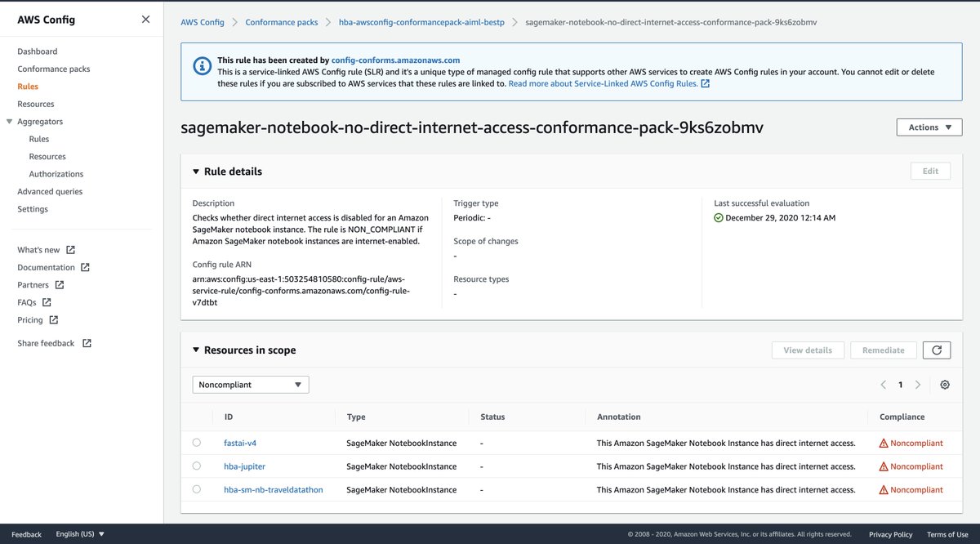Screen dimensions: 980x544
Task: Collapse the Rule details section
Action: 196,172
